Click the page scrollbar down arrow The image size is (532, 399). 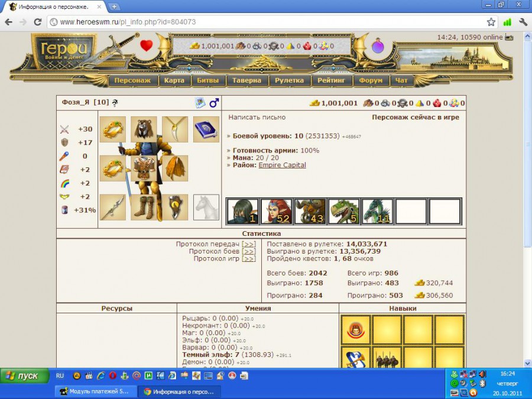(527, 363)
